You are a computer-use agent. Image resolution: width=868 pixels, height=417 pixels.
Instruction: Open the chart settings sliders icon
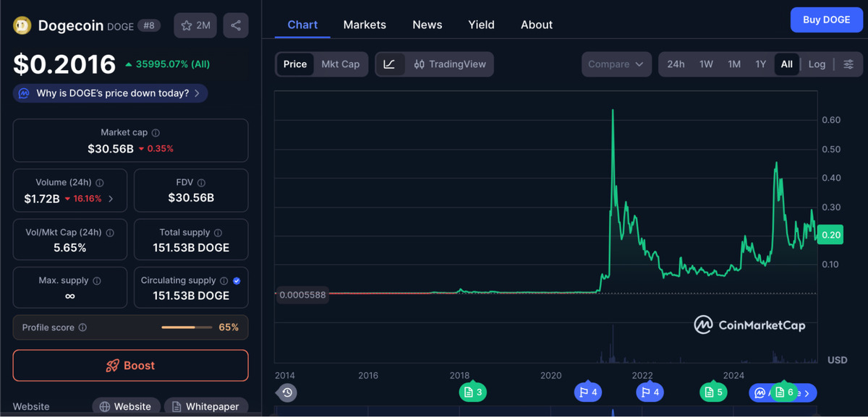pos(849,64)
